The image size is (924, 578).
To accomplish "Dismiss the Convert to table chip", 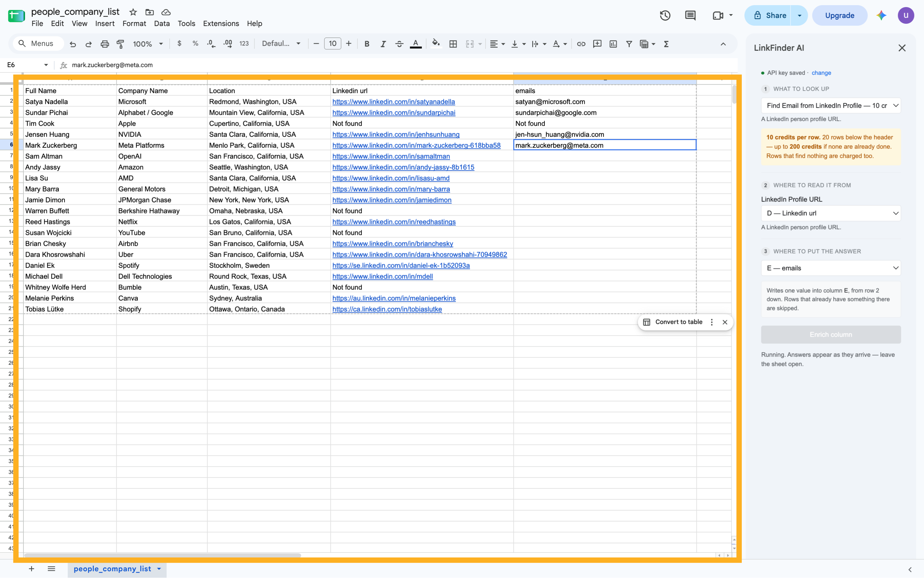I will click(724, 322).
